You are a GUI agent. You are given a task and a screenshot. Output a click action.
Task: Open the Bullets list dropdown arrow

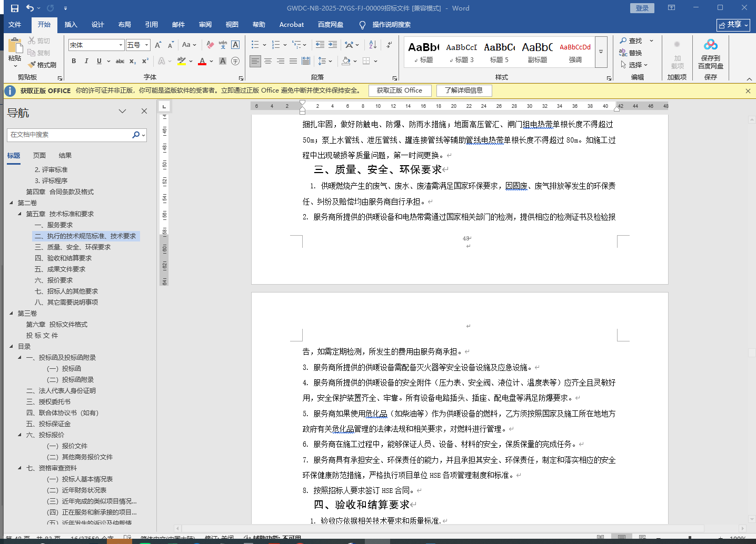pyautogui.click(x=263, y=45)
